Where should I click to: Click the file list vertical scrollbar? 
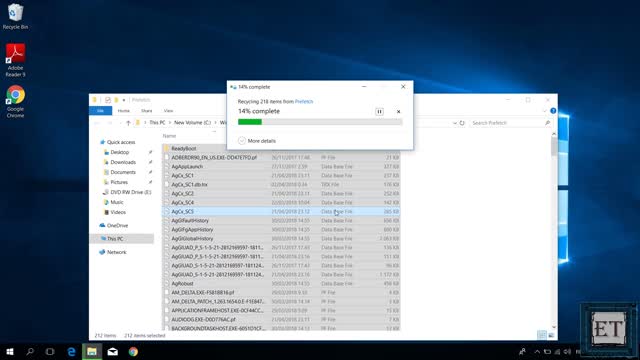[x=554, y=147]
